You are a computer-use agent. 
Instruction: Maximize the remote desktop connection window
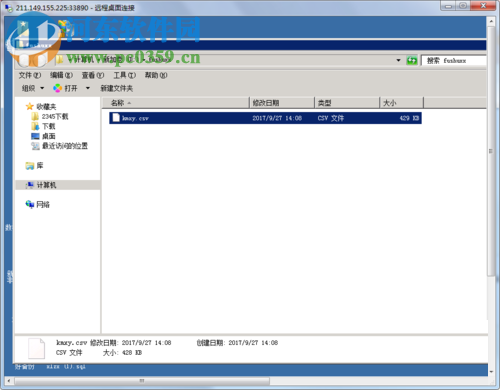463,6
